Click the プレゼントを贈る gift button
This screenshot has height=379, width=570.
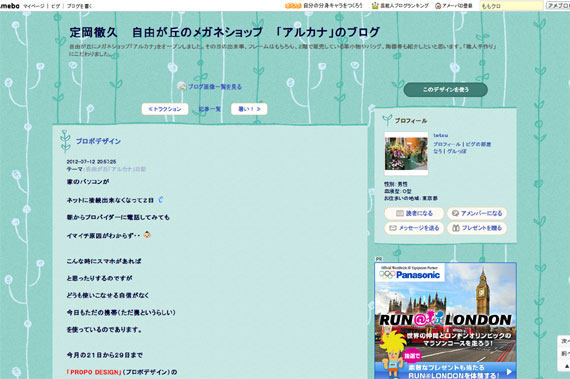(x=477, y=228)
